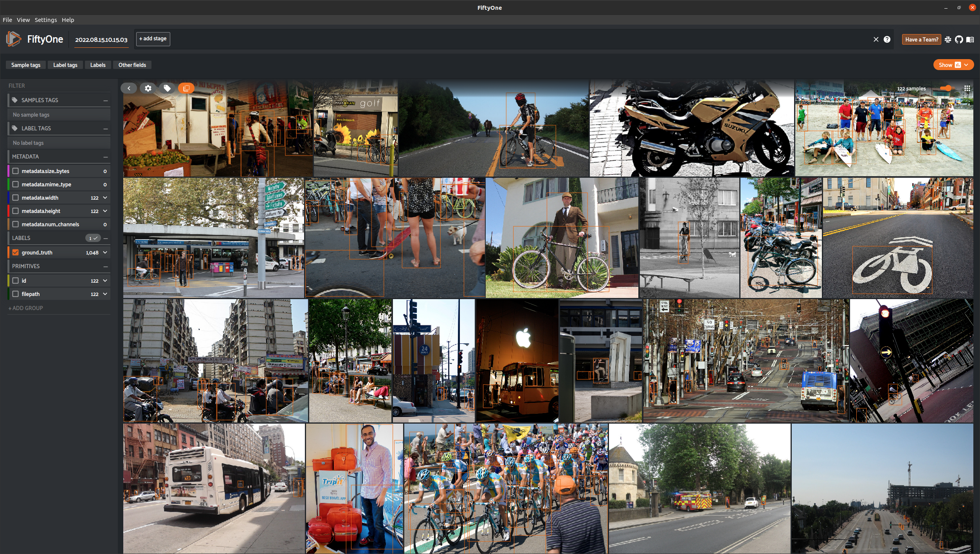980x554 pixels.
Task: Click the orange patches view icon
Action: 186,88
